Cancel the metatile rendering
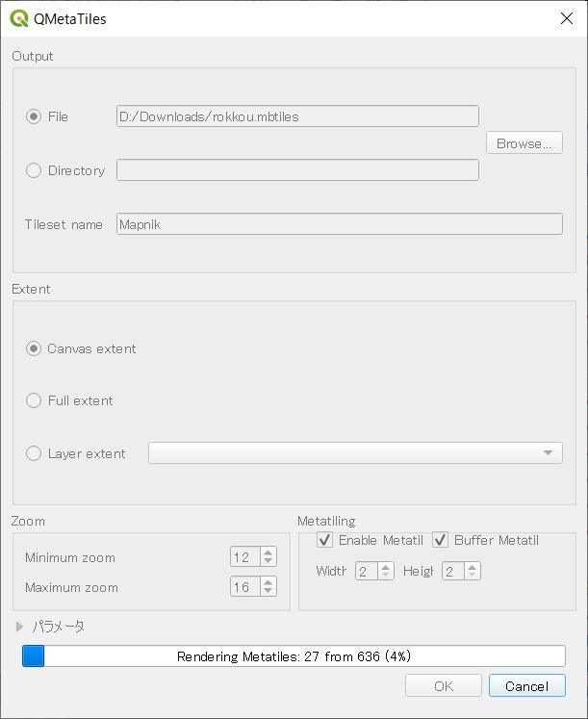This screenshot has width=588, height=719. (x=526, y=686)
